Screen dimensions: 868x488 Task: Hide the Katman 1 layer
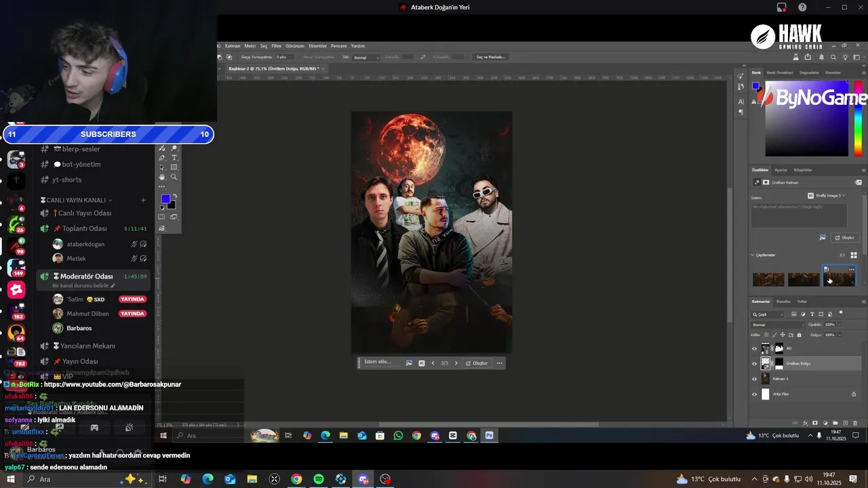(754, 379)
